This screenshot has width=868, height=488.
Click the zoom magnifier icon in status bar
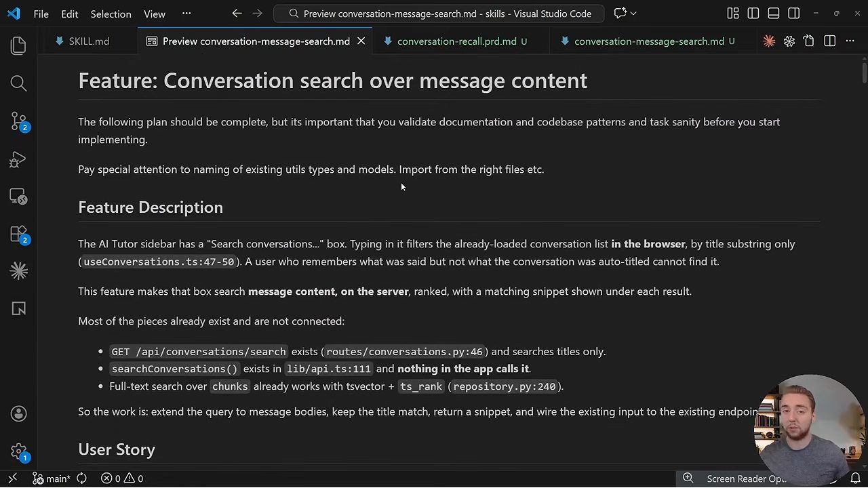tap(688, 479)
